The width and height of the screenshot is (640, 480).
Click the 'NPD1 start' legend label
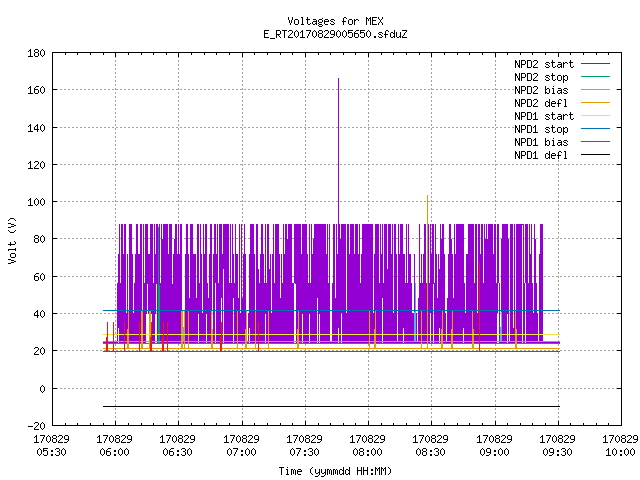tap(544, 116)
